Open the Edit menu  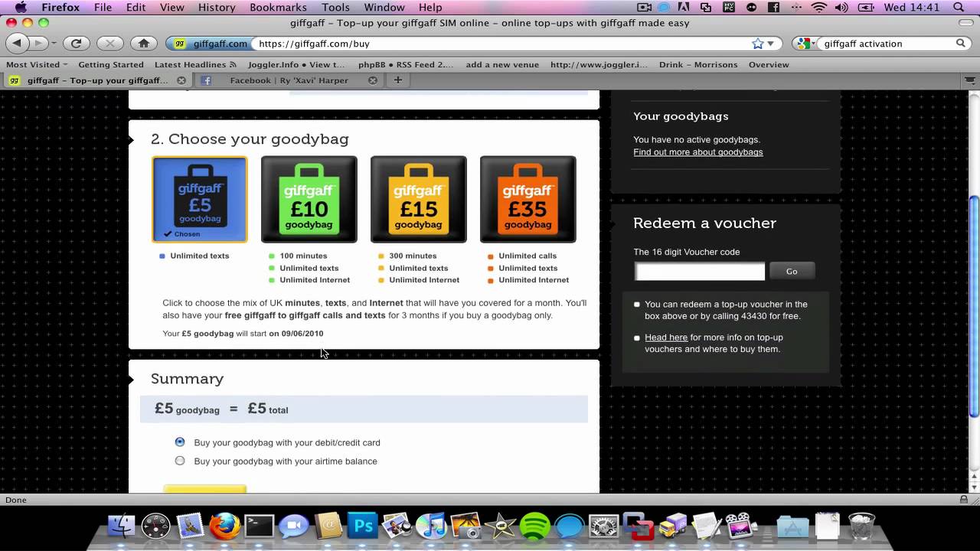(136, 8)
